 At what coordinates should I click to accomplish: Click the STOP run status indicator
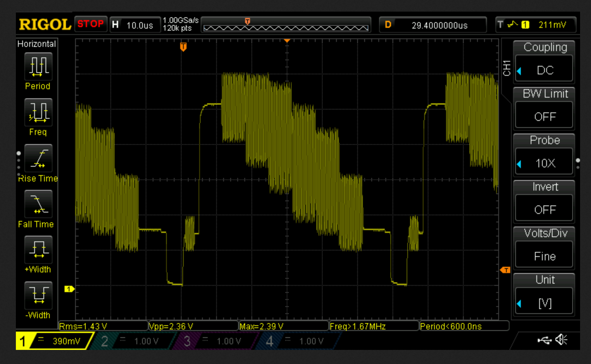click(91, 24)
